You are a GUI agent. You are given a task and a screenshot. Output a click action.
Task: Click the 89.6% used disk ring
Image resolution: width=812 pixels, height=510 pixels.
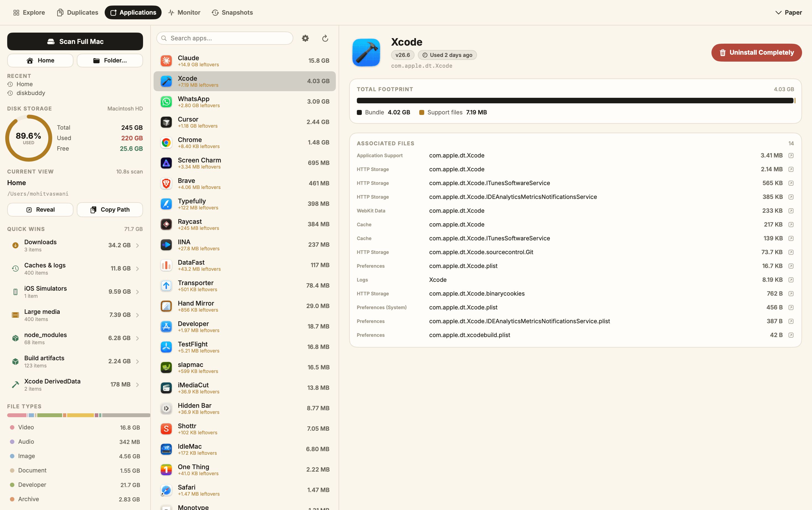click(x=29, y=138)
